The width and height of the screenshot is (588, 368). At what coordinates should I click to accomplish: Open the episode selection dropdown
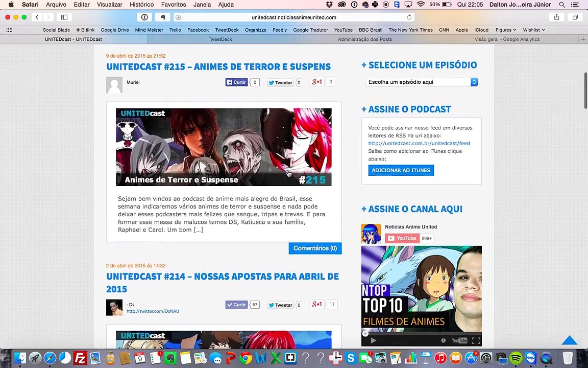(x=421, y=82)
